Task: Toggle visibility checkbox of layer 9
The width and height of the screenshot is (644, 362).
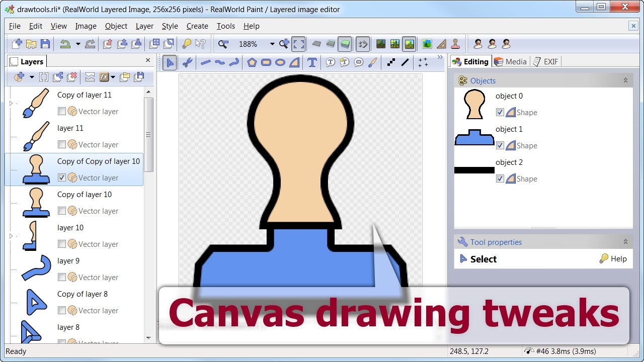Action: (61, 277)
